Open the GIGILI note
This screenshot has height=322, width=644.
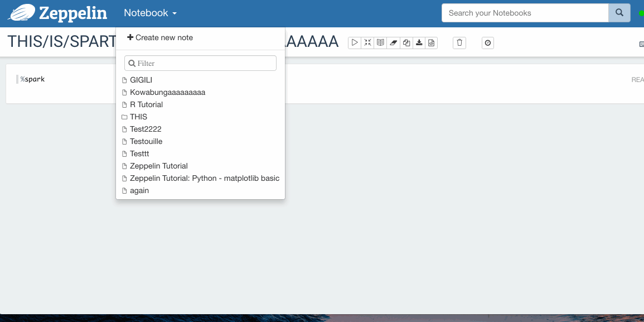click(x=141, y=80)
